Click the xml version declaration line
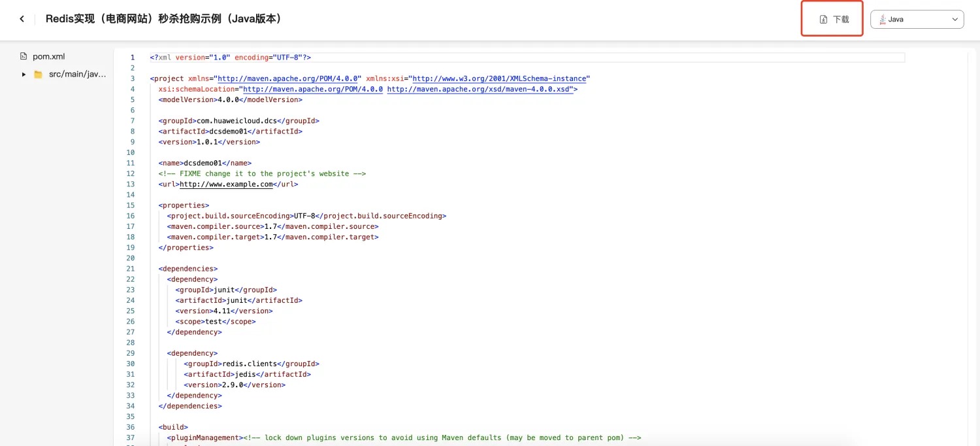The height and width of the screenshot is (446, 980). coord(231,58)
